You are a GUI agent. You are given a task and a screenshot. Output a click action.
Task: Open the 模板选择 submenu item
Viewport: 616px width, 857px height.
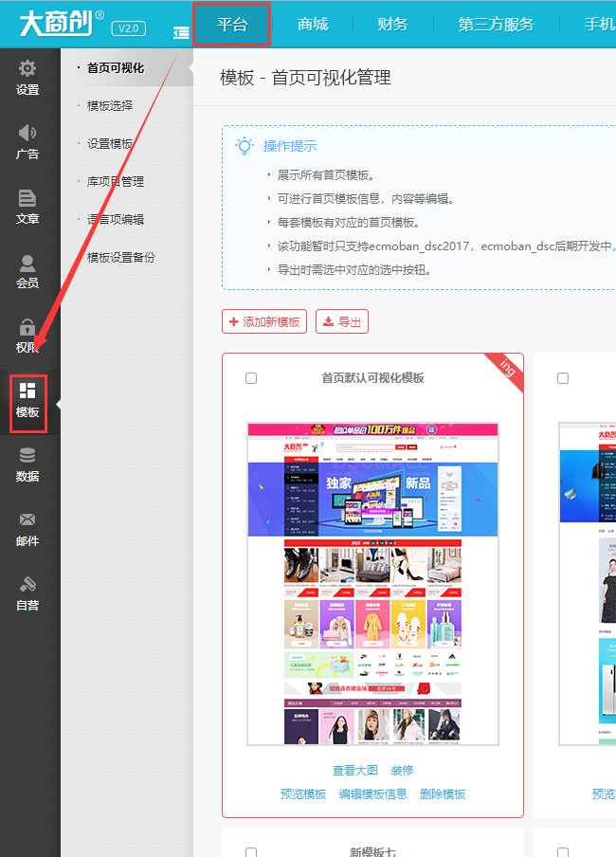point(110,106)
